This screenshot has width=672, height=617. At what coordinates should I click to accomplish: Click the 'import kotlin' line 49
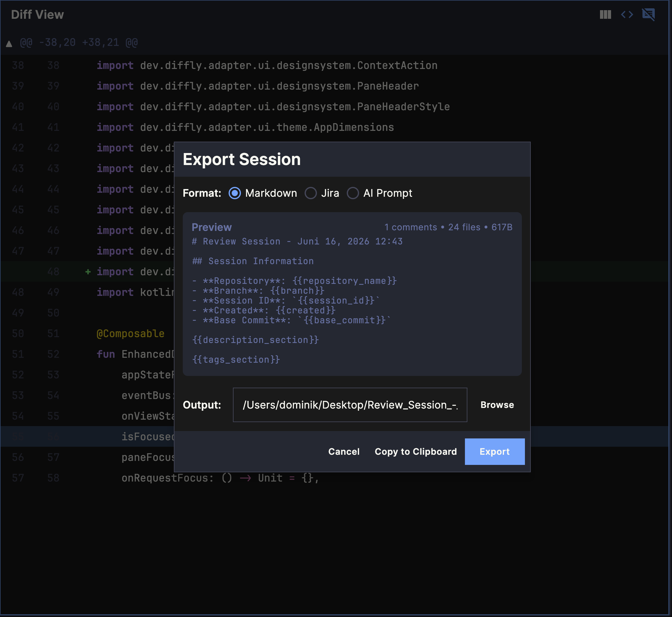point(135,292)
